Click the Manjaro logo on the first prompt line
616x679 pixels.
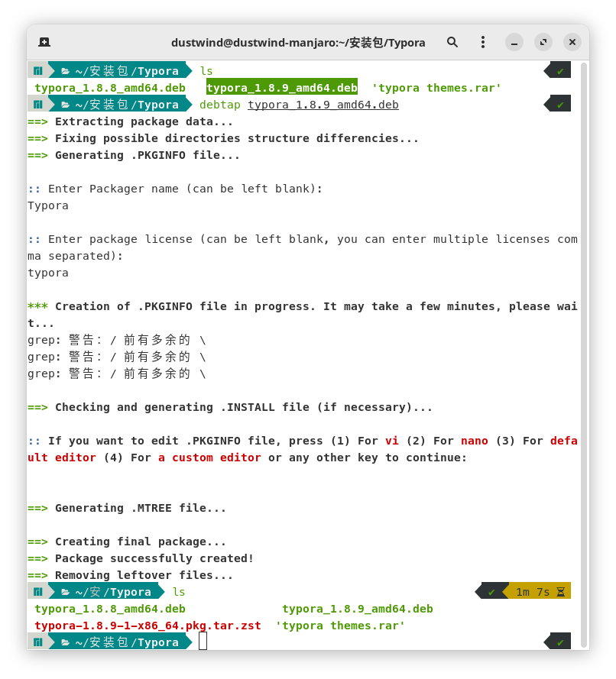coord(37,71)
